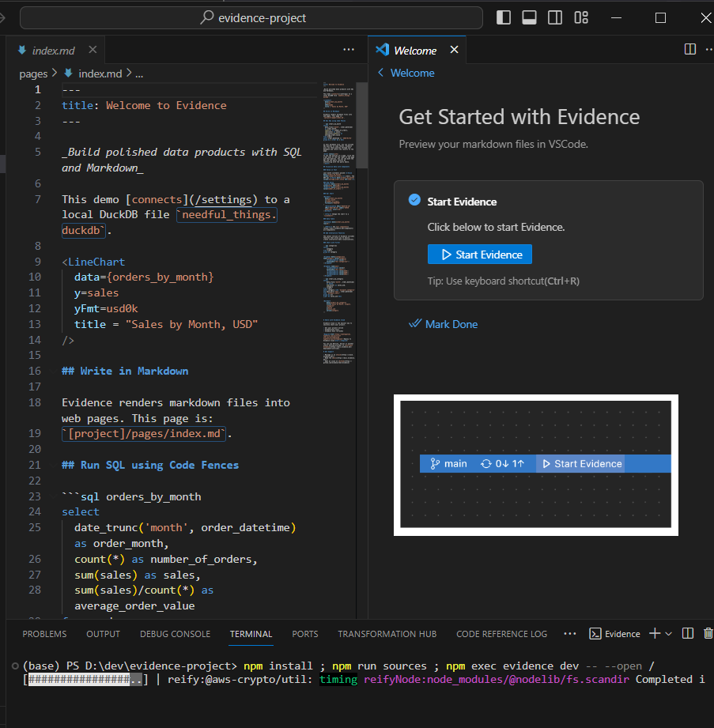The image size is (714, 728).
Task: Open more actions for index.md editor group
Action: [349, 50]
